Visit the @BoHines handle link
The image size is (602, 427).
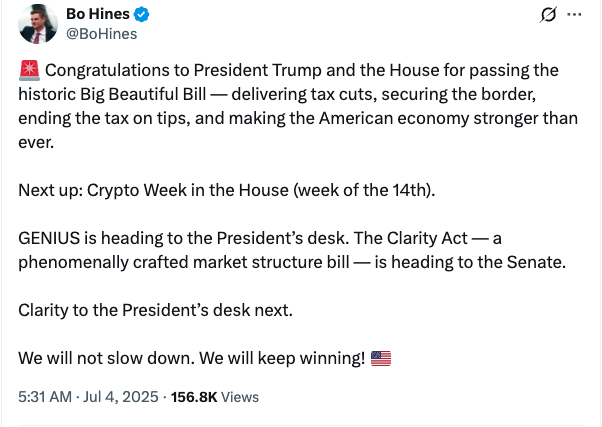pos(101,34)
